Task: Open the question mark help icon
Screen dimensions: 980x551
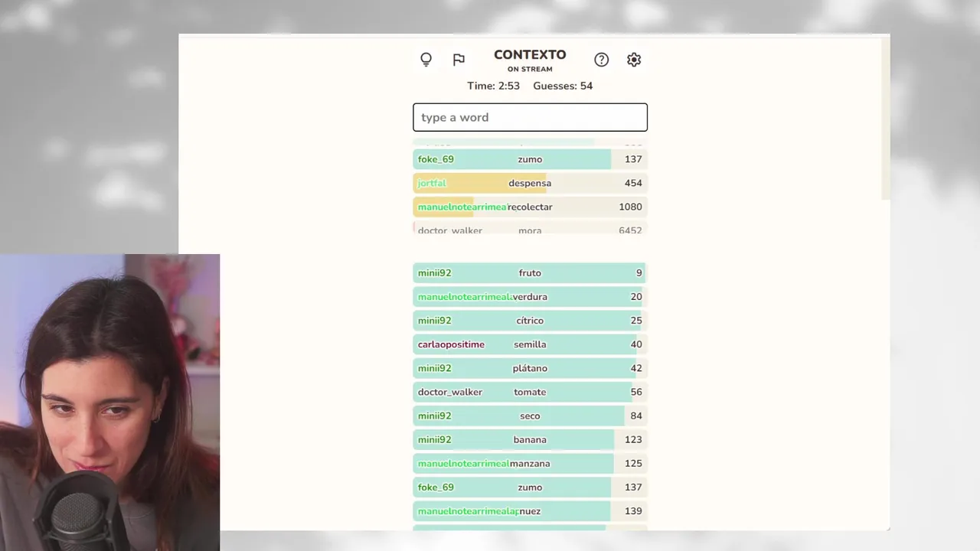Action: coord(602,60)
